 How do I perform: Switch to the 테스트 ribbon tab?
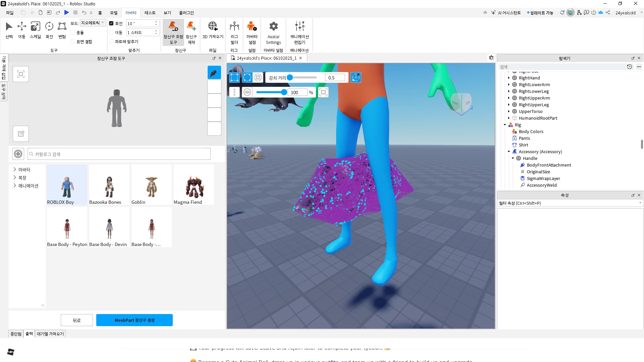point(150,13)
